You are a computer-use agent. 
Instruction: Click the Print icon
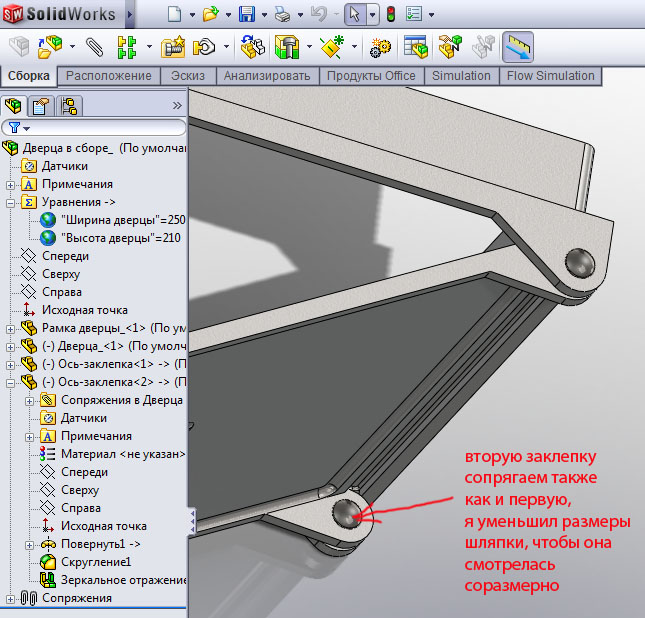(x=283, y=15)
